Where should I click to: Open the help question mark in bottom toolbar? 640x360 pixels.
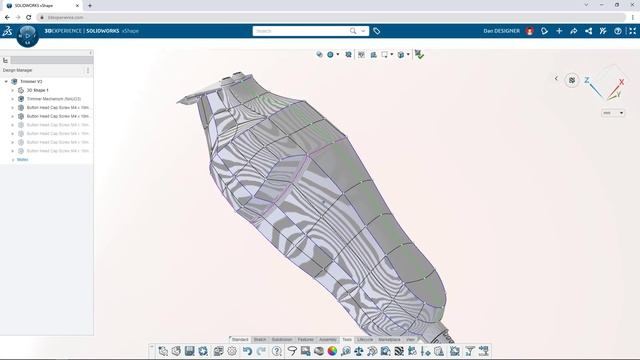[x=277, y=351]
